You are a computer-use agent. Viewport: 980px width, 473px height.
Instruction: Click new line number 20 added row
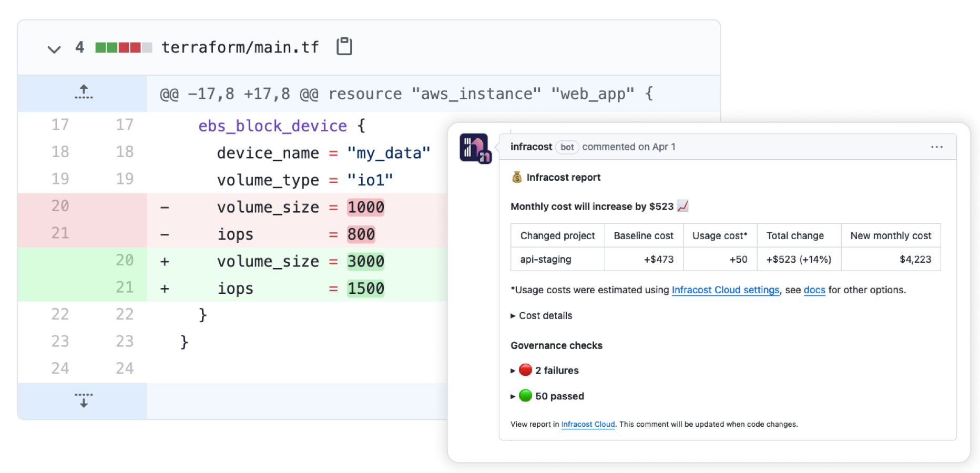tap(125, 260)
